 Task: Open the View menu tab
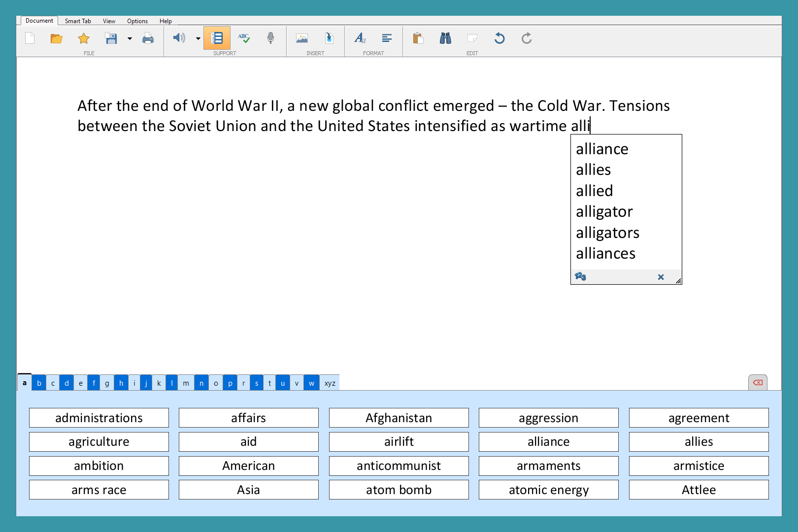pyautogui.click(x=109, y=21)
